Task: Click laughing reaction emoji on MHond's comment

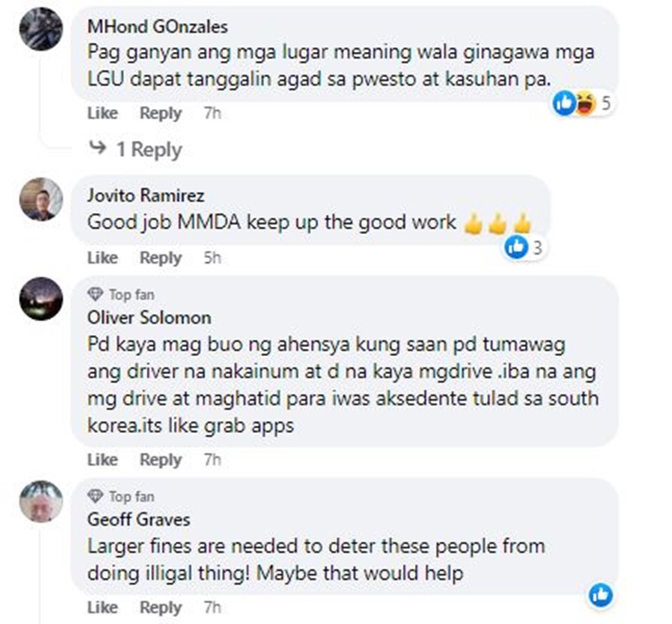Action: [x=585, y=103]
